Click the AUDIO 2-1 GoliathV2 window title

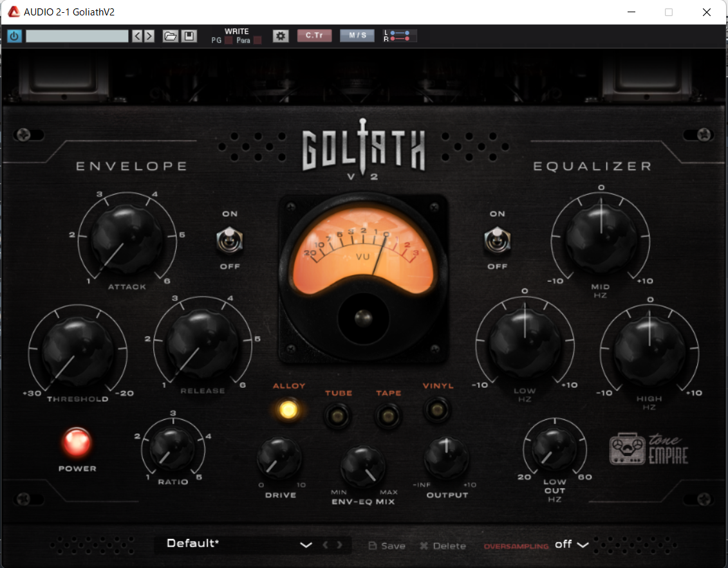[69, 12]
